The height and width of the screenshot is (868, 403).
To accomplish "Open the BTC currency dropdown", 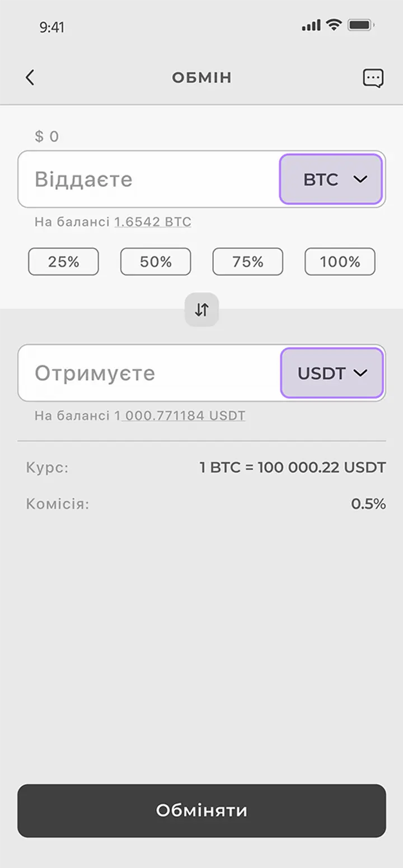I will point(331,179).
